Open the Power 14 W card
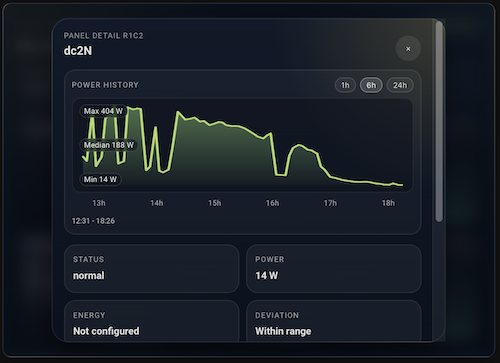Image resolution: width=500 pixels, height=363 pixels. coord(334,269)
